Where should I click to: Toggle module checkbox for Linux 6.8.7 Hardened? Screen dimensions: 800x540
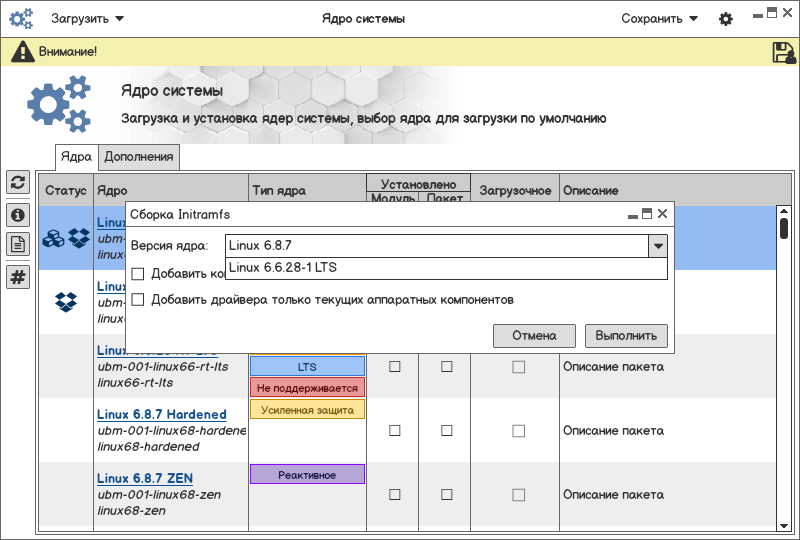pos(394,430)
